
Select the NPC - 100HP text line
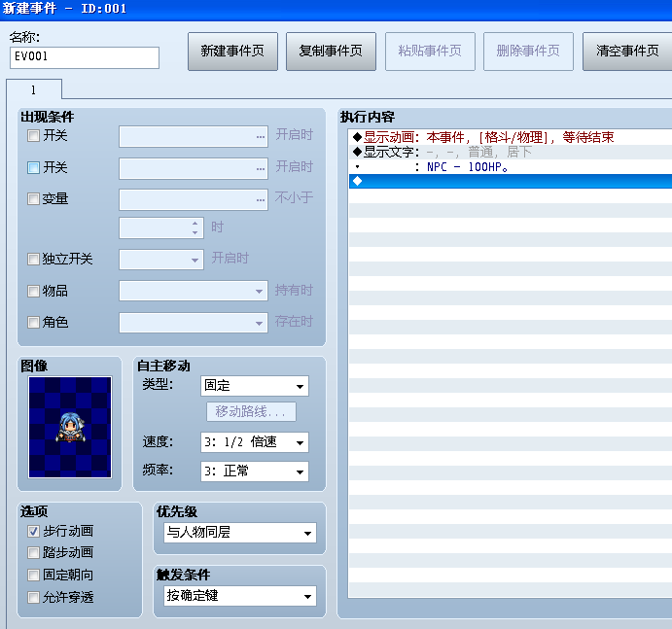pos(511,166)
